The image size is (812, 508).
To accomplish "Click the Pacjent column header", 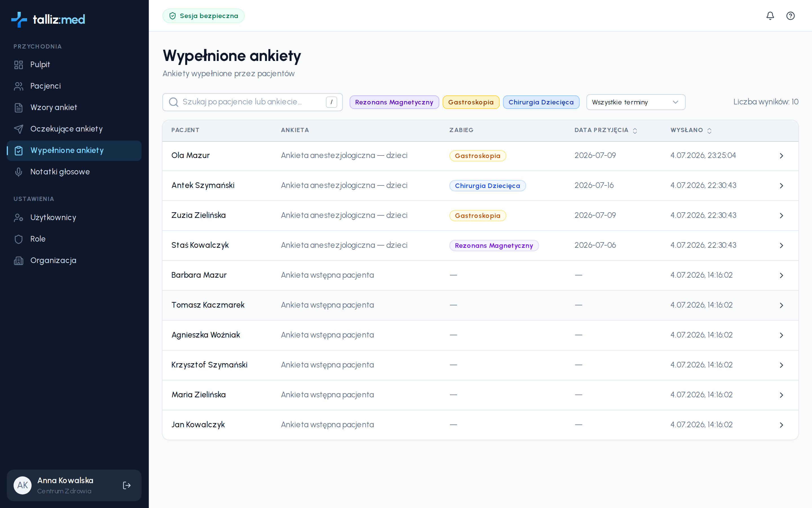I will tap(185, 130).
